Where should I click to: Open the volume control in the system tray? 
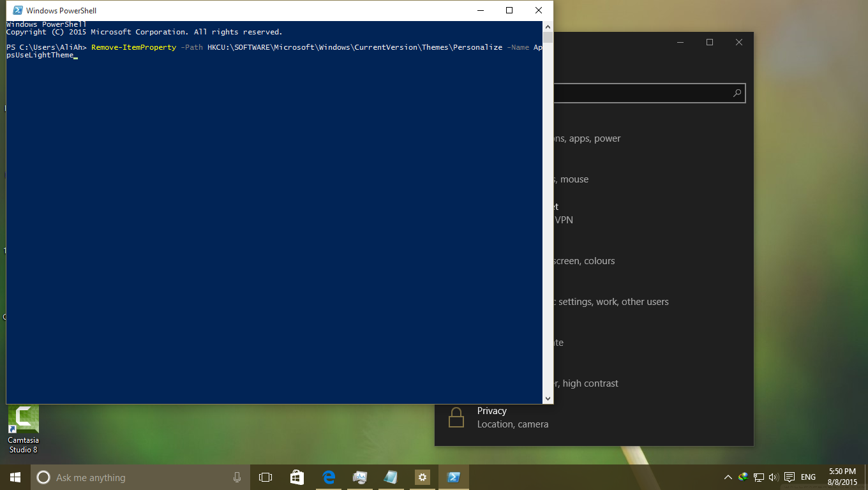tap(772, 477)
